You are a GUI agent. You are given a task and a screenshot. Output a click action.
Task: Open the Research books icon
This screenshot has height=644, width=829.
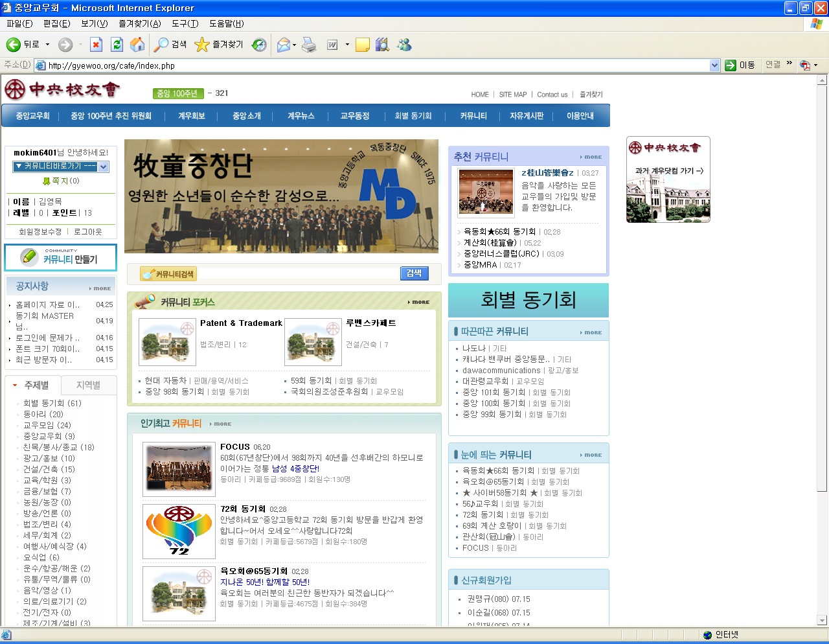click(x=382, y=45)
